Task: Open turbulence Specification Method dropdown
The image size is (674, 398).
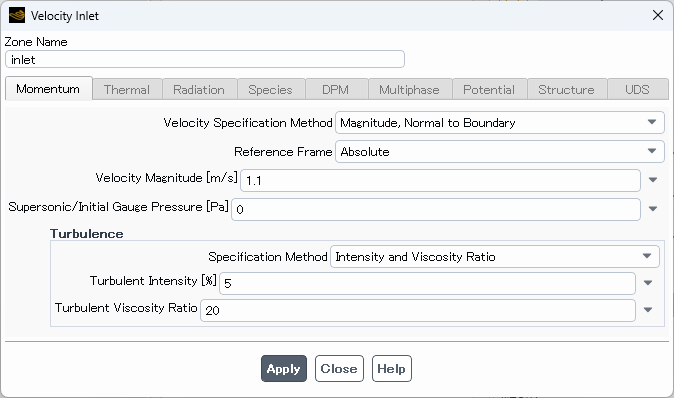Action: pos(495,257)
